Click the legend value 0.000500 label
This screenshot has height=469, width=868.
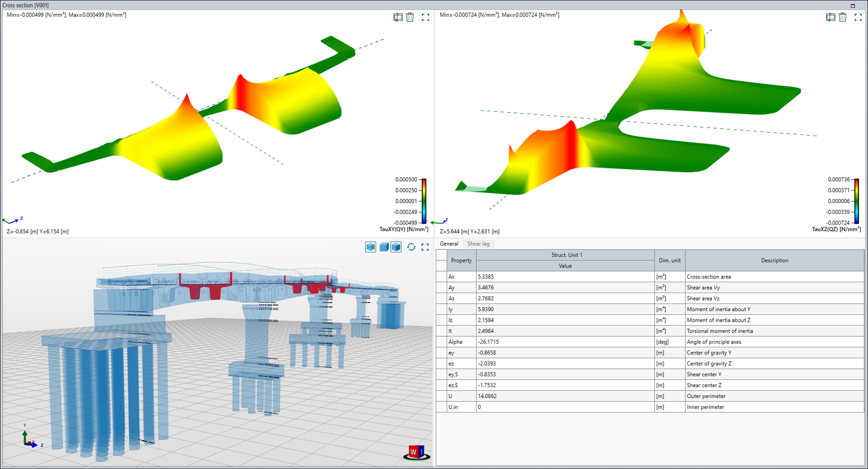click(406, 179)
